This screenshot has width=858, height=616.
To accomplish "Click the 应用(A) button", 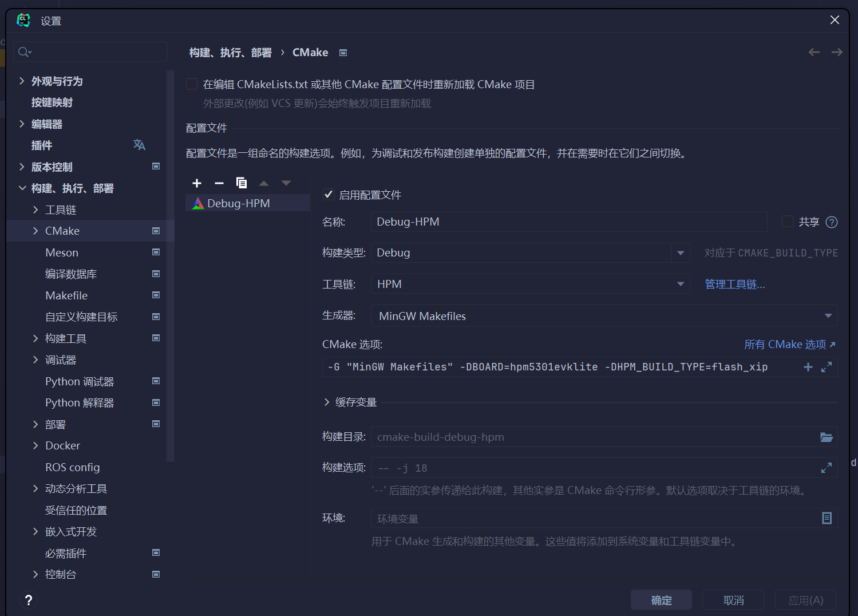I will [805, 600].
